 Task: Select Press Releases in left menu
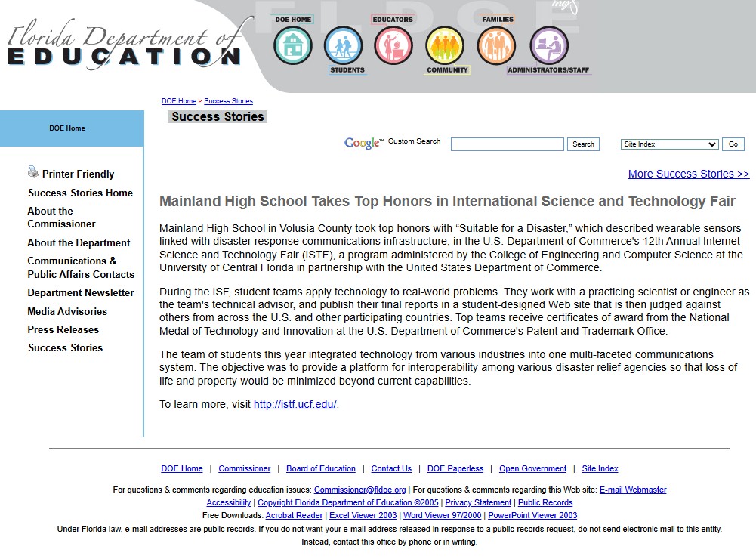pos(63,330)
